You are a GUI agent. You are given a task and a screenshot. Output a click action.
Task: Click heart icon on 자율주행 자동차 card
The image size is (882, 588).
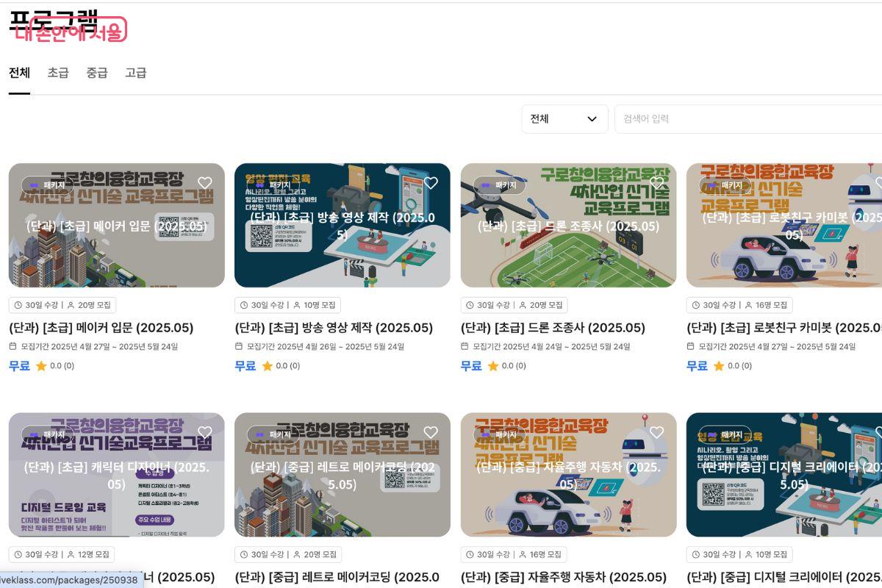[x=656, y=432]
